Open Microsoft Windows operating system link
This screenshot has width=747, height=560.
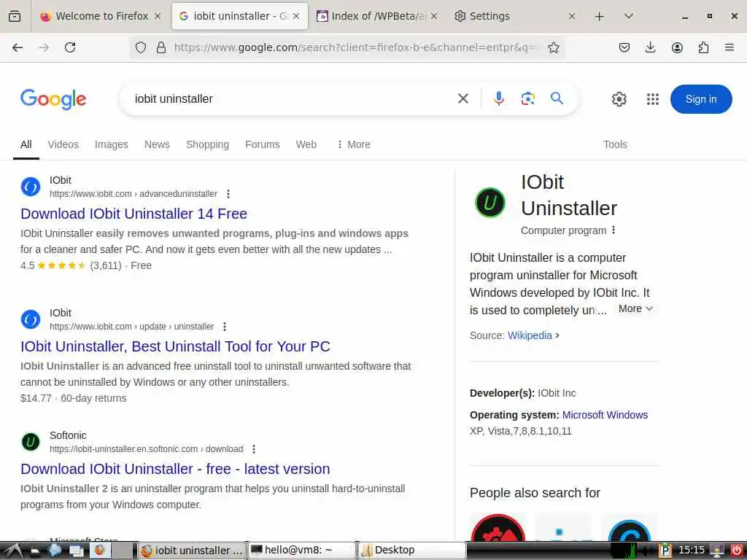(x=605, y=415)
